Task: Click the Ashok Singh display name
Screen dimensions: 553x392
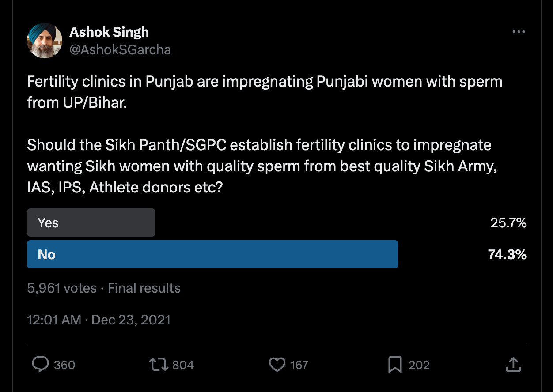Action: pos(109,32)
